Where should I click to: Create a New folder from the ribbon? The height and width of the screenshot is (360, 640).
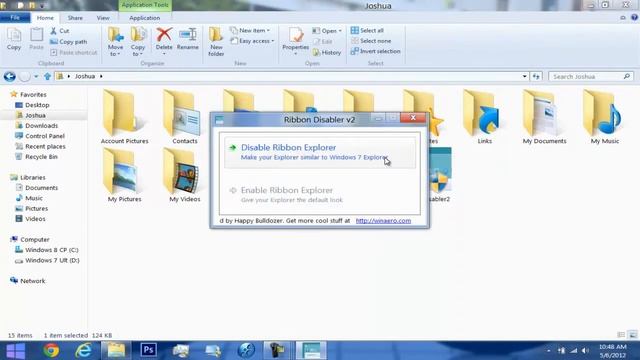pyautogui.click(x=216, y=42)
